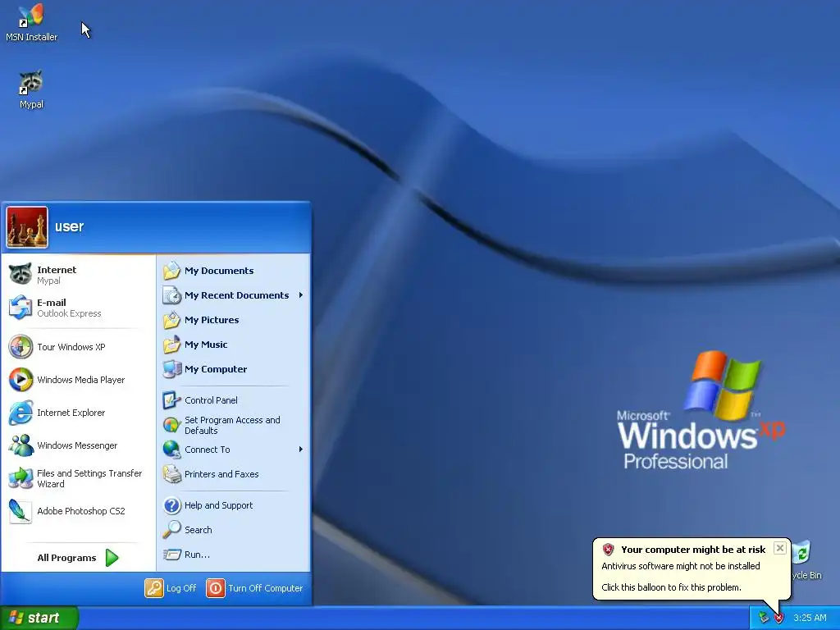
Task: Choose the My Pictures label
Action: [212, 320]
